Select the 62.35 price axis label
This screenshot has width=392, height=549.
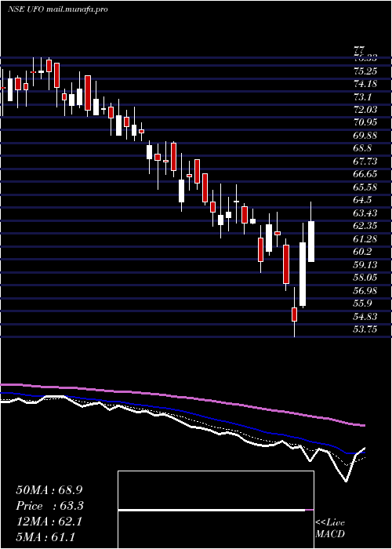tap(365, 226)
